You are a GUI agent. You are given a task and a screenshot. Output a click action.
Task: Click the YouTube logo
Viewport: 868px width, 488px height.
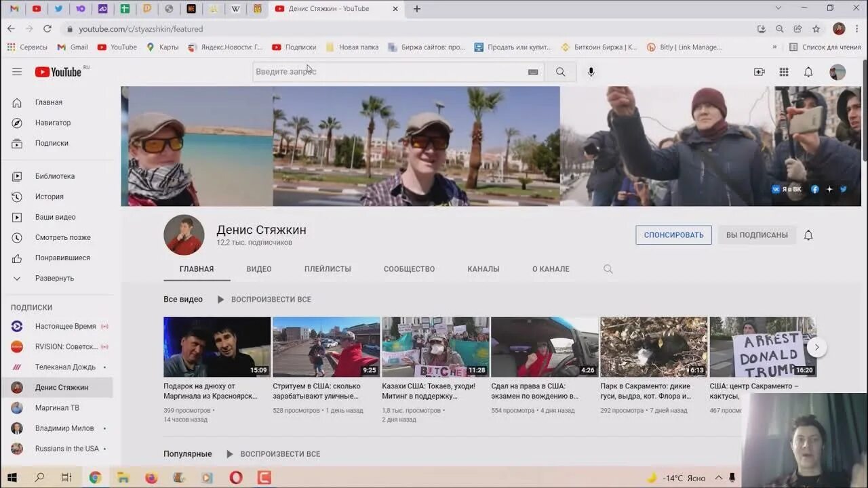tap(58, 72)
